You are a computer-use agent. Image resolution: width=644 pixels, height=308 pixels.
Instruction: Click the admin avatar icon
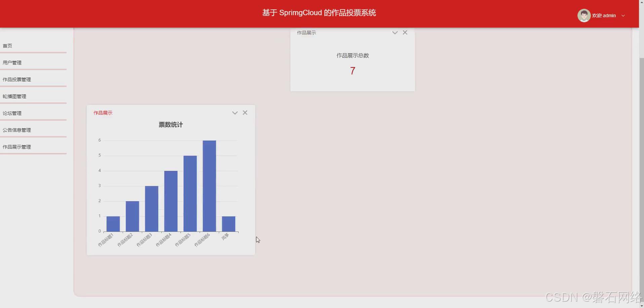click(x=584, y=15)
